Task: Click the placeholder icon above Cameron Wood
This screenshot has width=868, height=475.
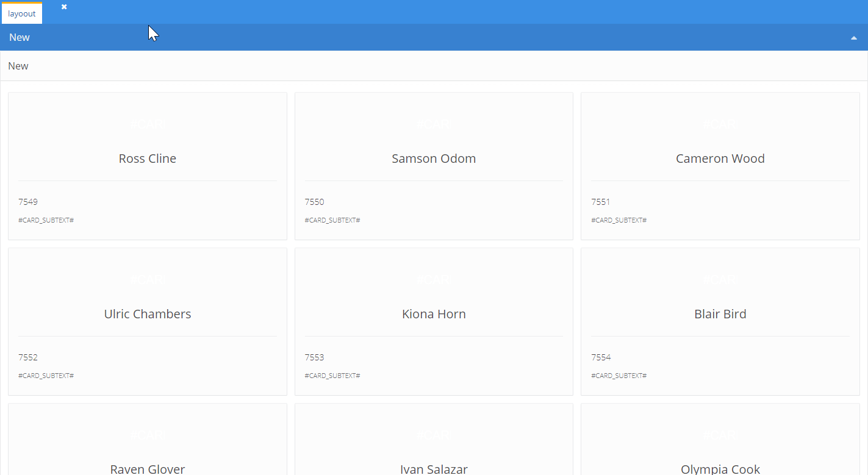Action: click(720, 124)
